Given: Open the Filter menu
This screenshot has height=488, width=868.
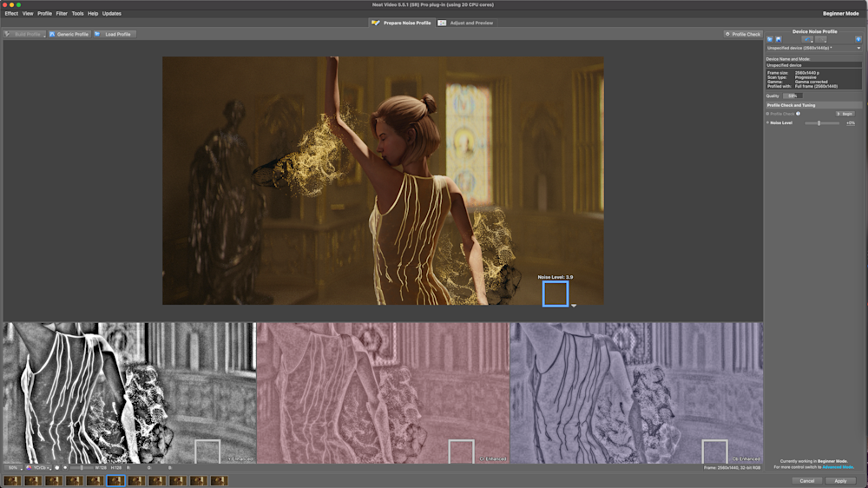Looking at the screenshot, I should click(62, 13).
